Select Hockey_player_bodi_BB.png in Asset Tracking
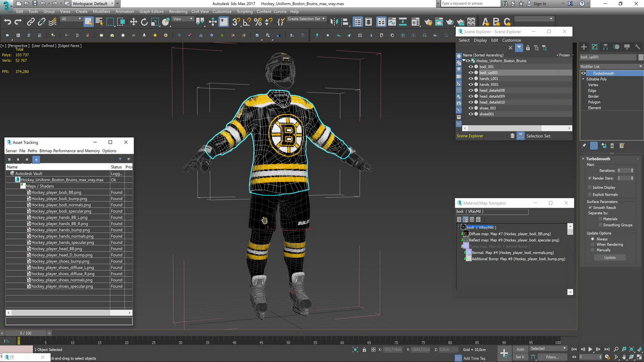The width and height of the screenshot is (644, 362). 56,192
